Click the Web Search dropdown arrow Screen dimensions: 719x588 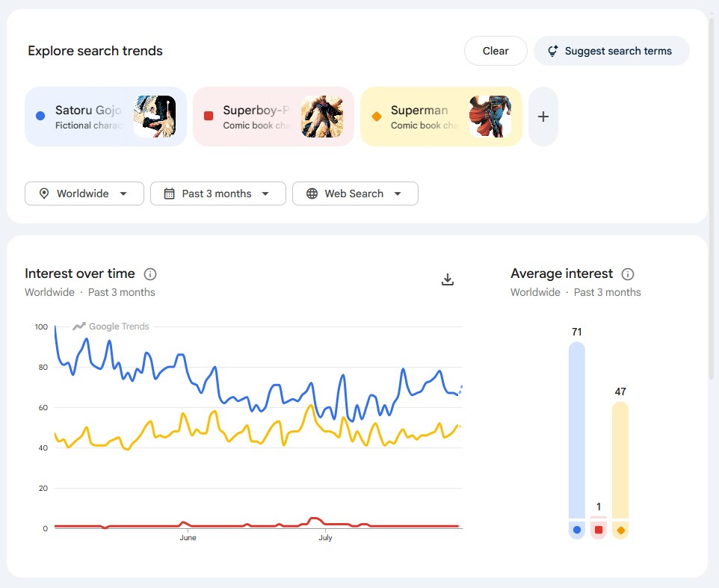398,194
